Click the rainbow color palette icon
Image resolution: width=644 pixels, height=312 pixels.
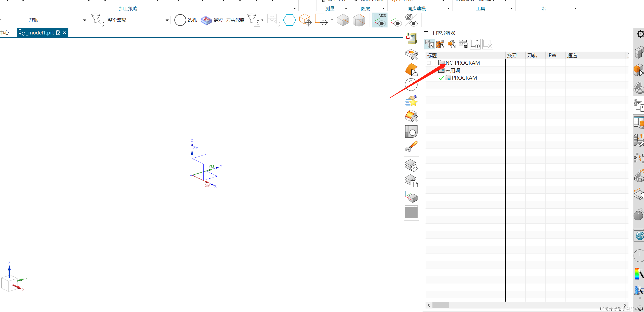click(x=639, y=274)
